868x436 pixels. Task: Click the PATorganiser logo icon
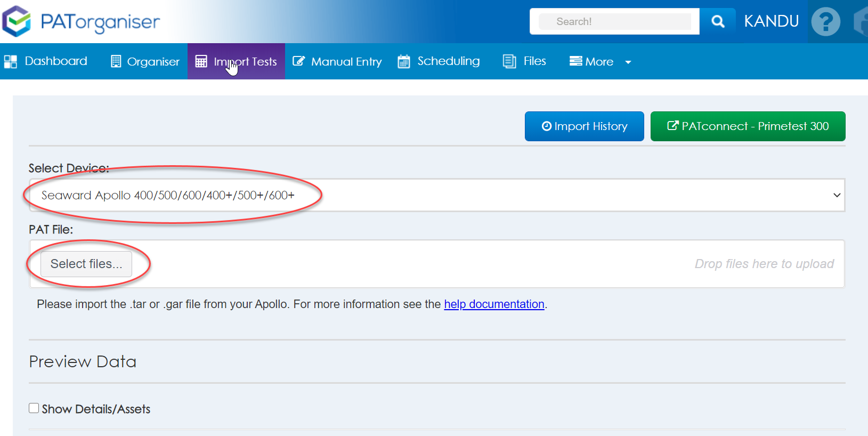click(17, 21)
